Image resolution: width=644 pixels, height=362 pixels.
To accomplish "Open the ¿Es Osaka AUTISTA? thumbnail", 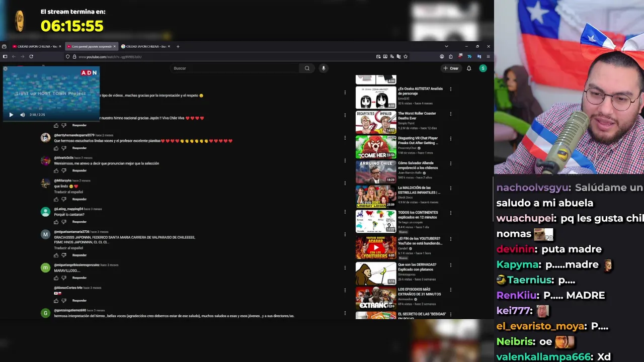I will pyautogui.click(x=376, y=98).
